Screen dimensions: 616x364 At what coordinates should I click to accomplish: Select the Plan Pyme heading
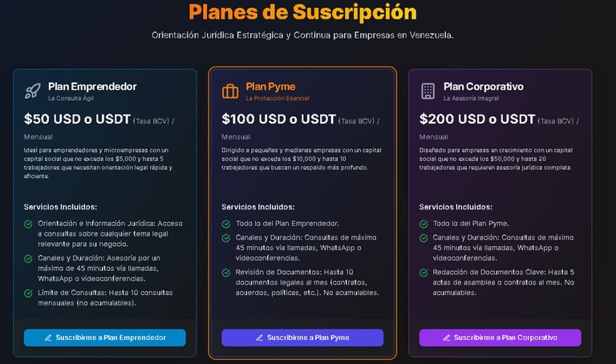point(270,87)
